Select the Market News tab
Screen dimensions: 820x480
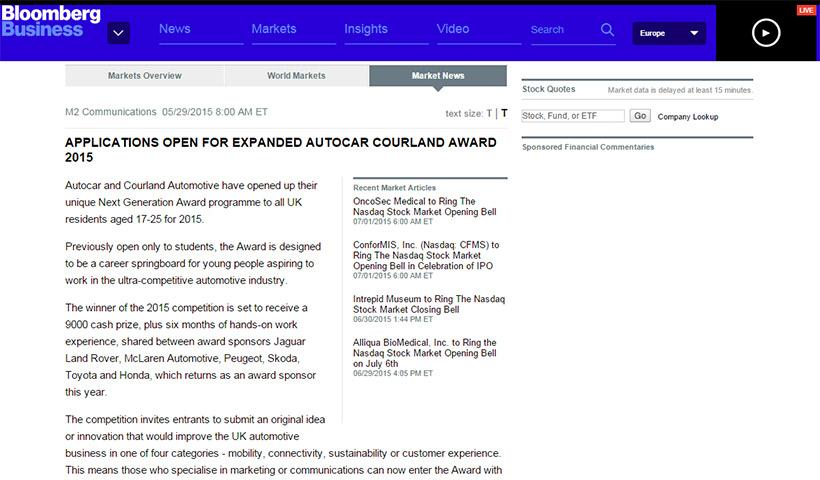[438, 76]
